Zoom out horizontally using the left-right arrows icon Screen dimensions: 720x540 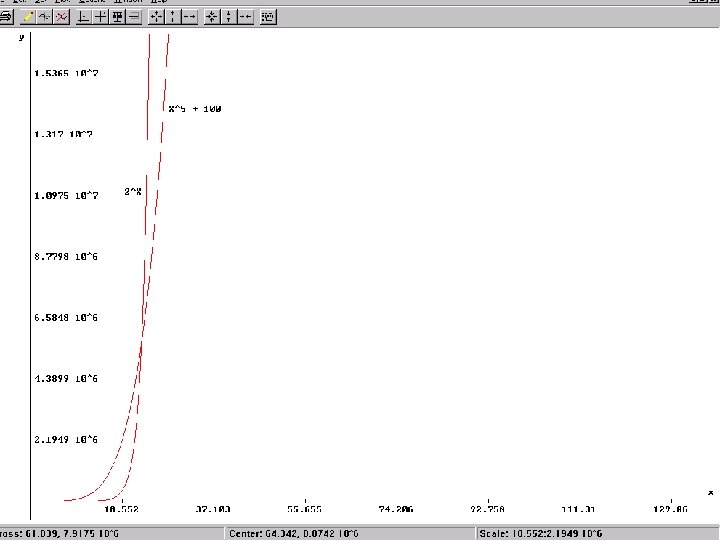pyautogui.click(x=190, y=17)
